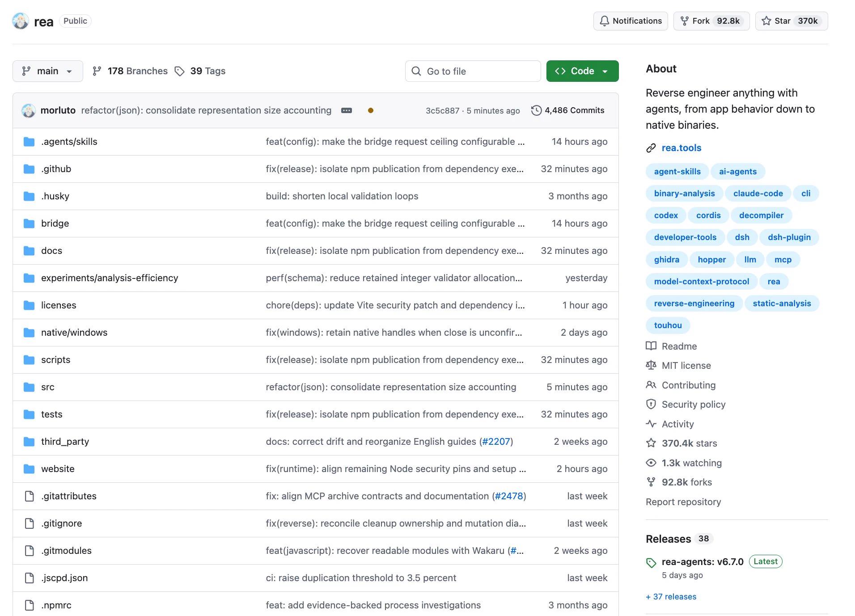
Task: Select the agent-skills topic tag
Action: pos(677,172)
